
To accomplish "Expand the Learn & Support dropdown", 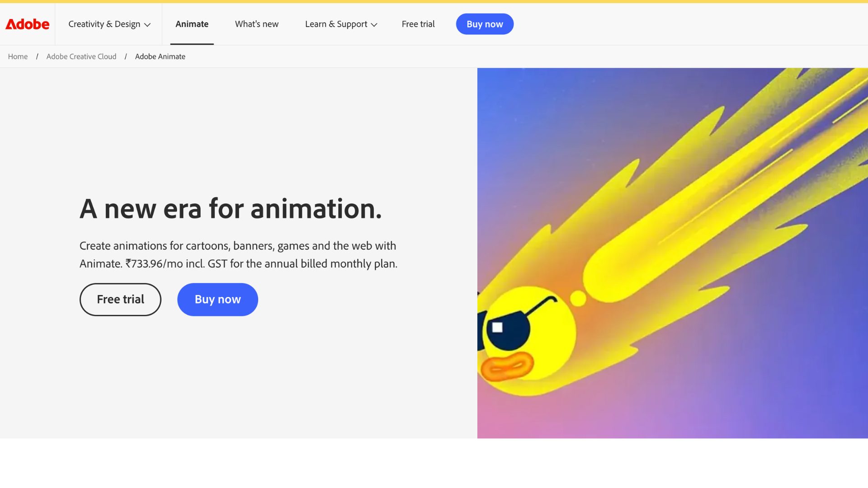I will 341,24.
